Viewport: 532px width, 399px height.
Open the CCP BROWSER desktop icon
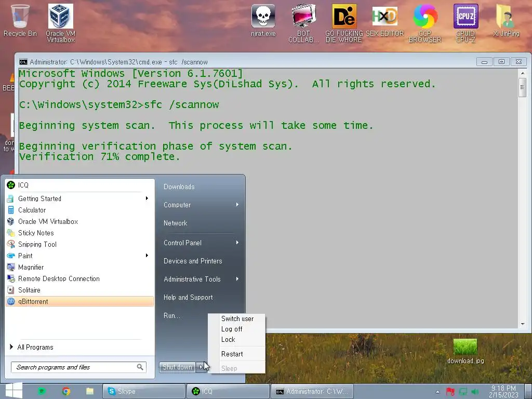pos(425,23)
